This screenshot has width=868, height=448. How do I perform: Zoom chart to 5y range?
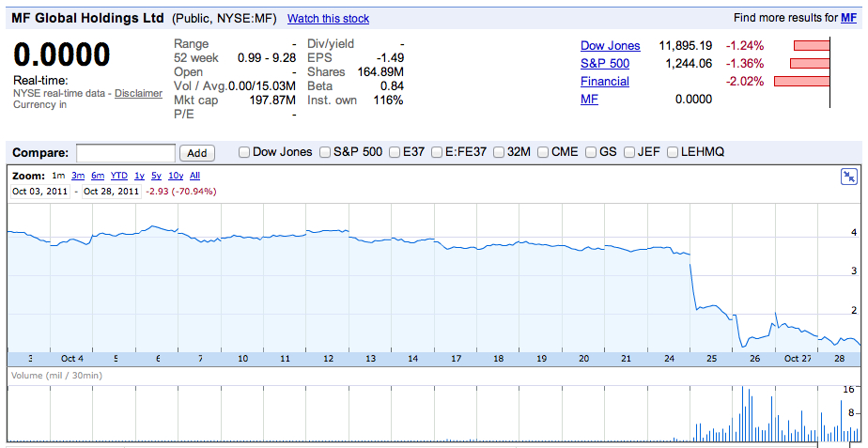pos(156,176)
